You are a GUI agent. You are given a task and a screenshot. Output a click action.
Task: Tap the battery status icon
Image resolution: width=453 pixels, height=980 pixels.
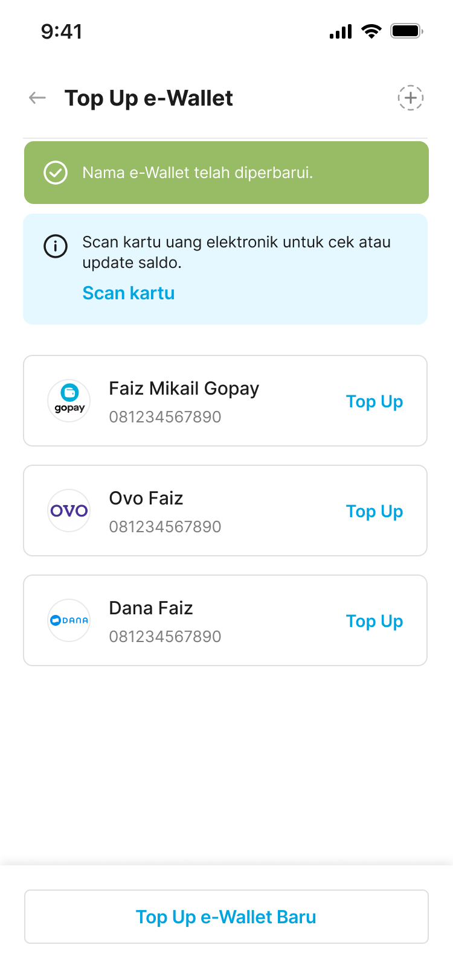pyautogui.click(x=406, y=31)
